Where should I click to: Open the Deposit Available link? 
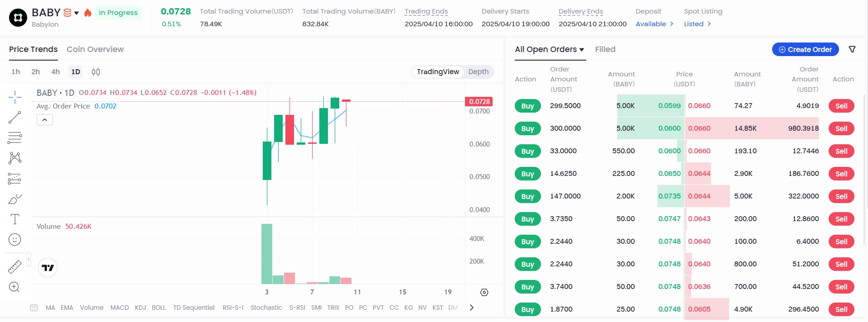[655, 24]
